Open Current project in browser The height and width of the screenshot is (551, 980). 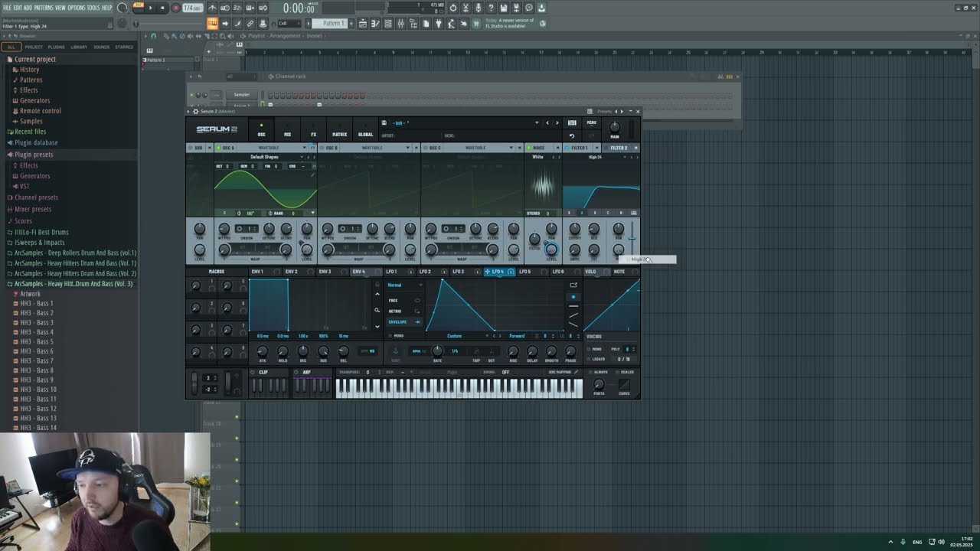(x=34, y=59)
